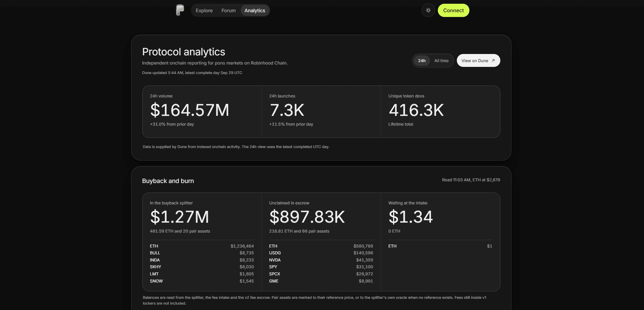This screenshot has height=310, width=644.
Task: Click the $1.27M buyback splitter value
Action: click(x=179, y=217)
